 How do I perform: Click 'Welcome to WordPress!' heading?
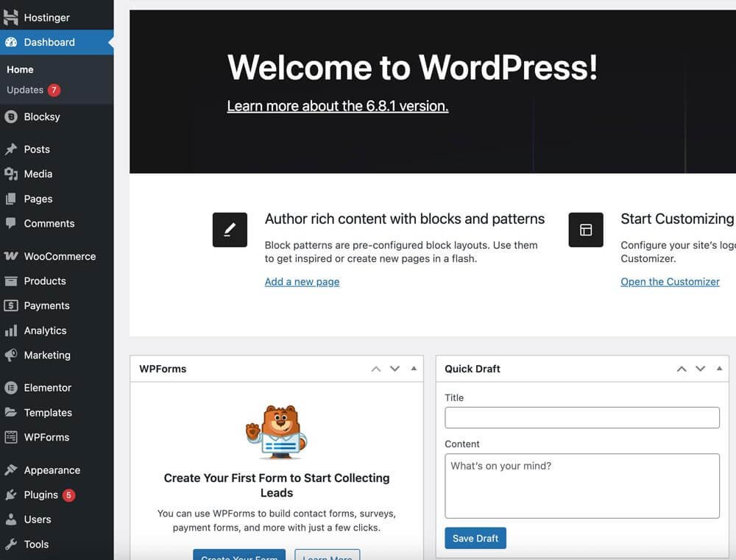(413, 68)
